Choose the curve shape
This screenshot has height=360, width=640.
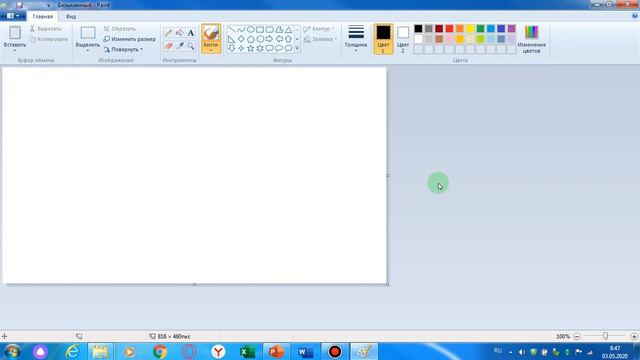tap(241, 29)
